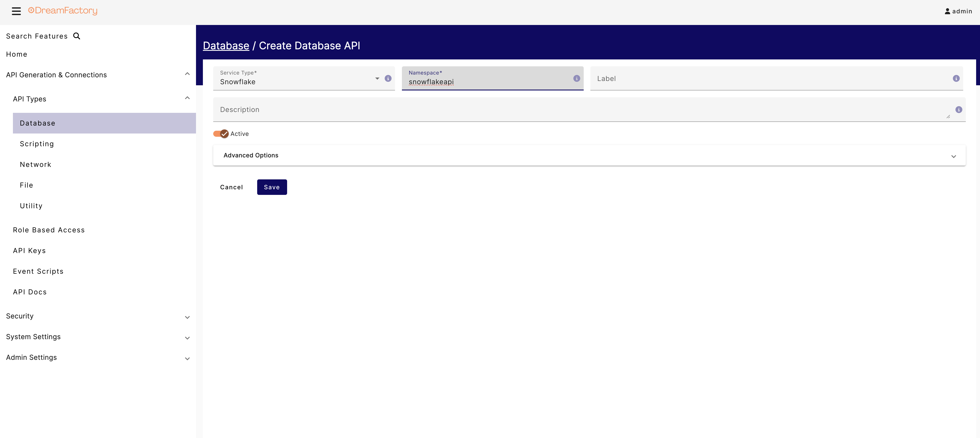This screenshot has height=438, width=980.
Task: Grab the Description resize handle
Action: click(948, 117)
